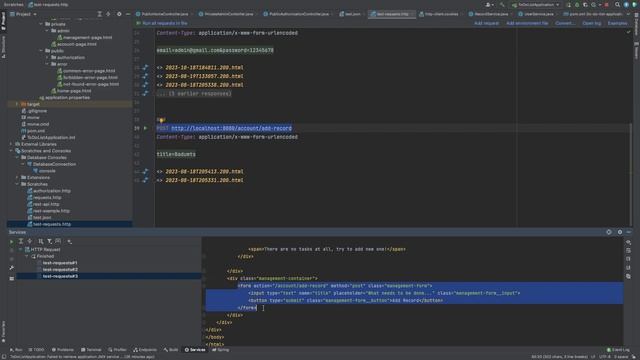640x360 pixels.
Task: Collapse the public folder in the tree
Action: tap(41, 51)
